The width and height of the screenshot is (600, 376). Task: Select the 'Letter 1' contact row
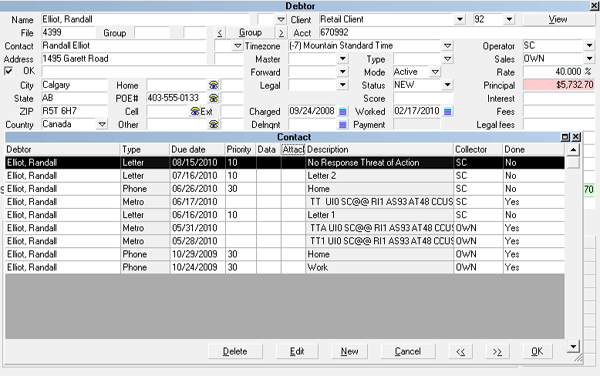pyautogui.click(x=285, y=215)
